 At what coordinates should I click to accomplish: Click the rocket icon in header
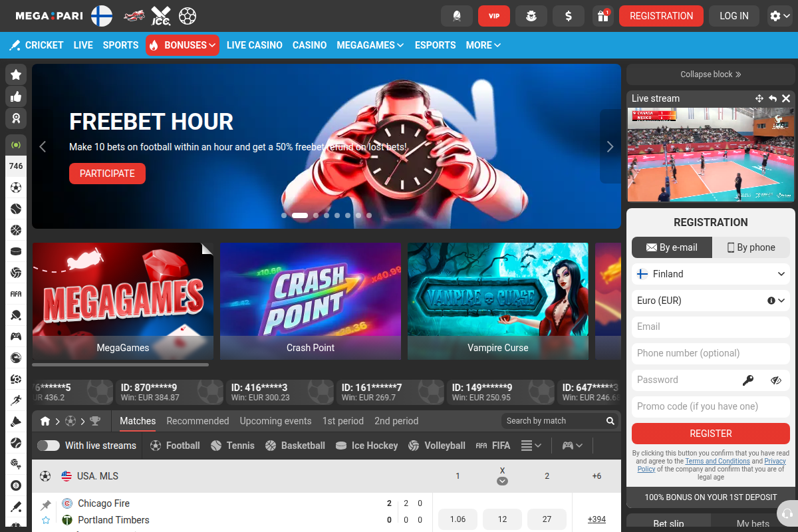[457, 16]
